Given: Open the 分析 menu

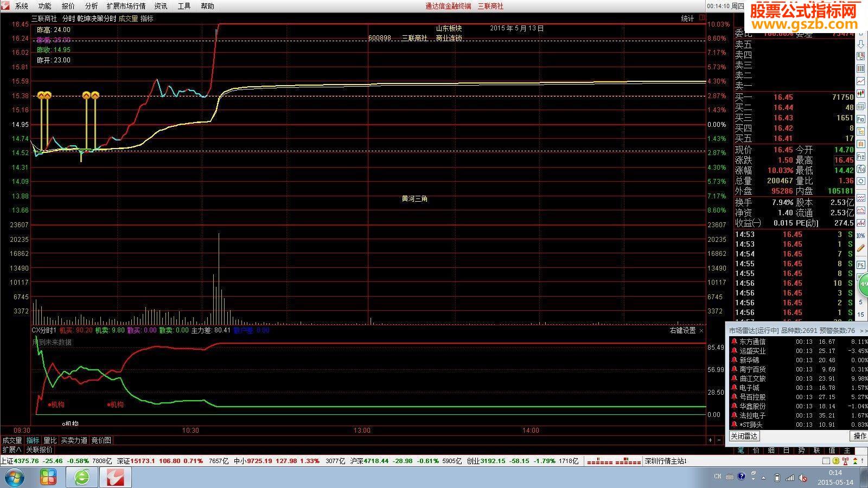Looking at the screenshot, I should click(x=92, y=6).
